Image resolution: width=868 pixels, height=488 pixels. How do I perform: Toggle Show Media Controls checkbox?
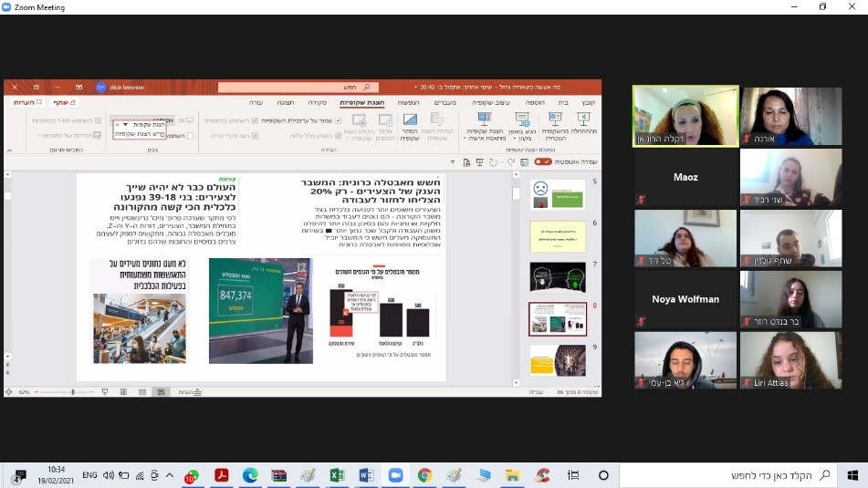[x=256, y=136]
